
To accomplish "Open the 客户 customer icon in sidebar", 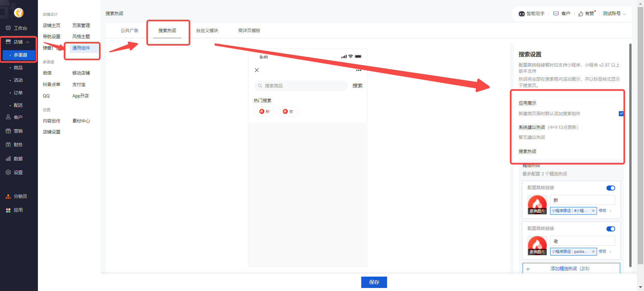I will pyautogui.click(x=8, y=117).
